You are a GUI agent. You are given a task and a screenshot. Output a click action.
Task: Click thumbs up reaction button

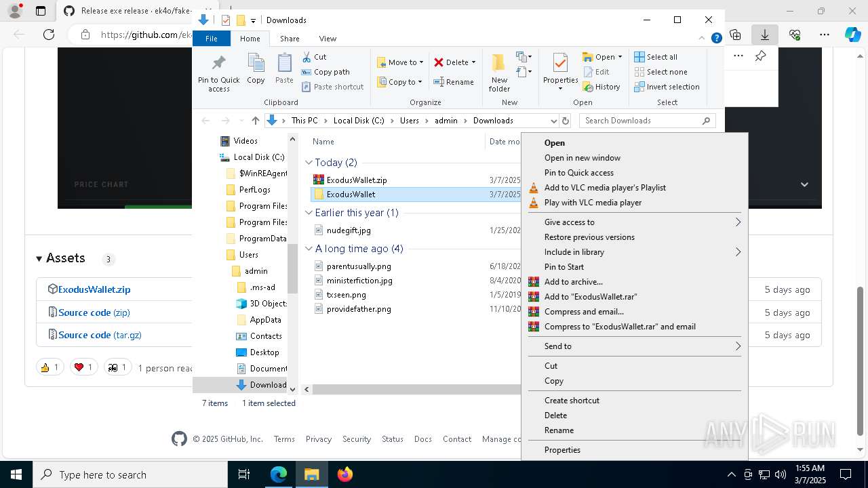pyautogui.click(x=50, y=367)
